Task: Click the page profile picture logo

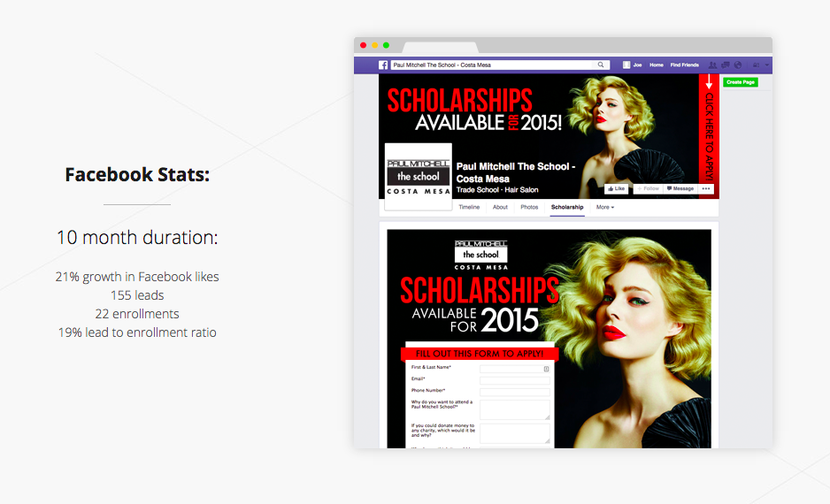Action: [x=419, y=177]
